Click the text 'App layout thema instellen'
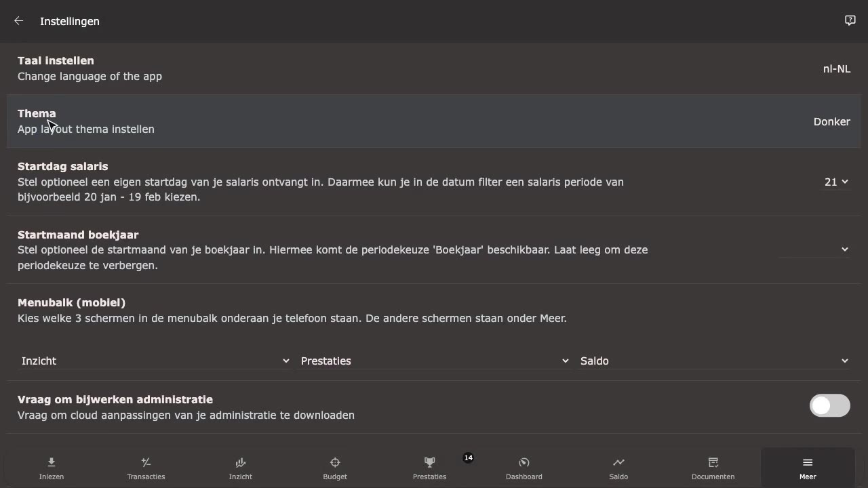 pos(86,129)
